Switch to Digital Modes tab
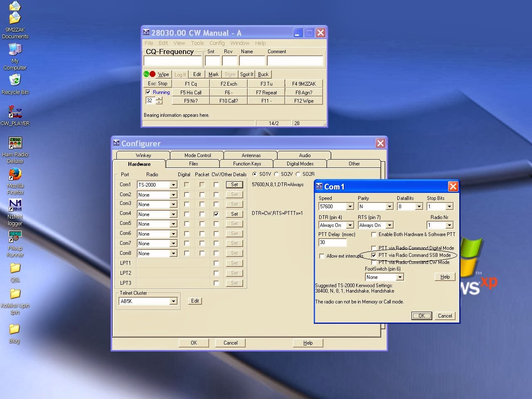The height and width of the screenshot is (399, 532). point(300,164)
